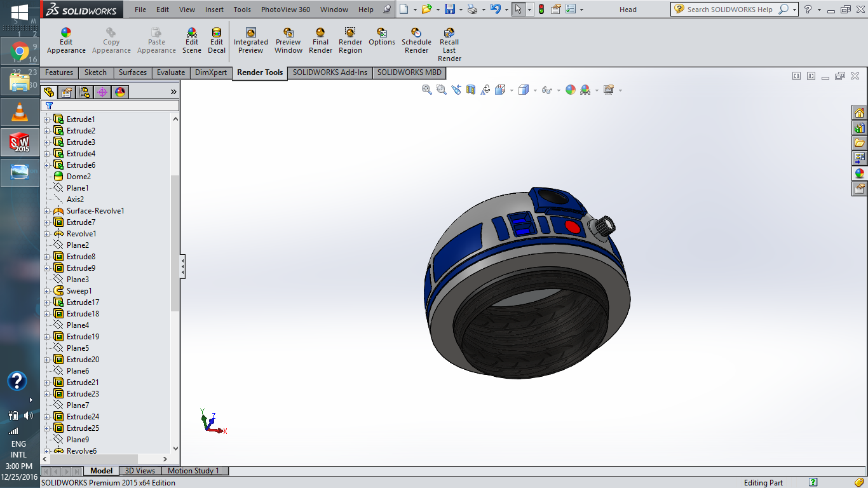Click the Search SOLIDWORKS Help field
868x488 pixels.
[x=730, y=10]
